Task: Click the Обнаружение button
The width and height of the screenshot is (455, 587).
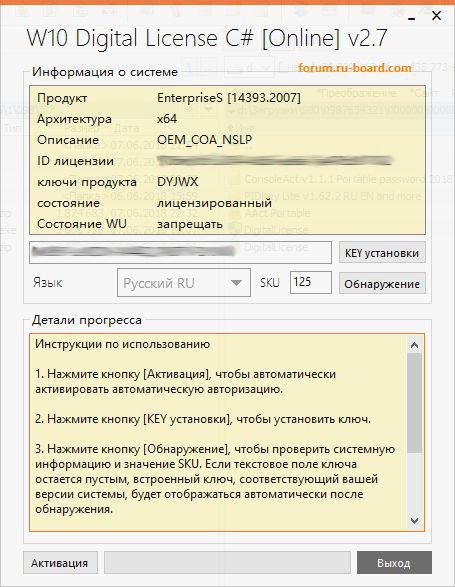Action: click(x=382, y=284)
